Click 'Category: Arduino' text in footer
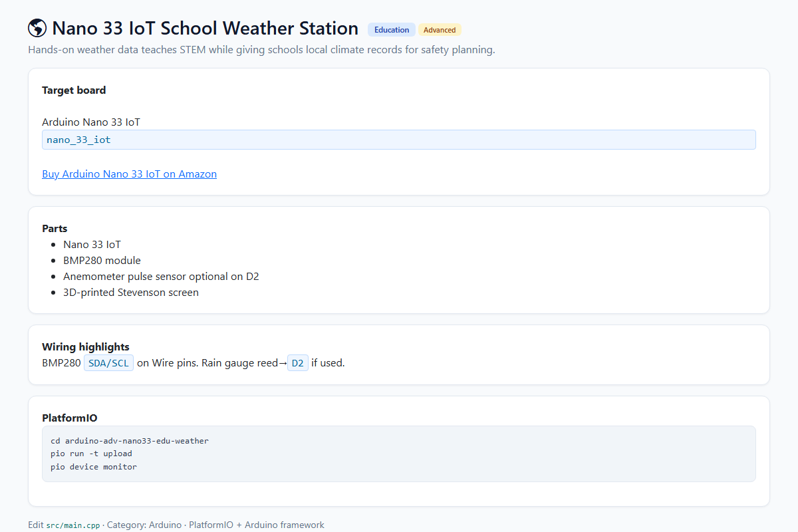798x532 pixels. [144, 525]
